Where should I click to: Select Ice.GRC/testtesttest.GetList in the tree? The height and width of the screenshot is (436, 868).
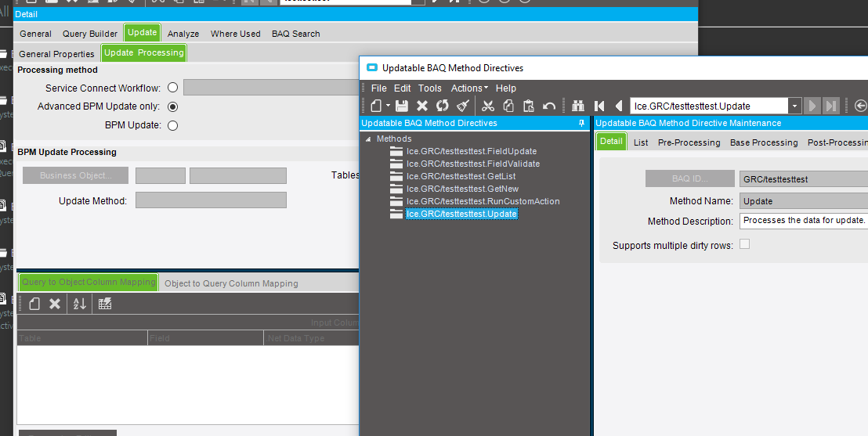click(x=461, y=176)
